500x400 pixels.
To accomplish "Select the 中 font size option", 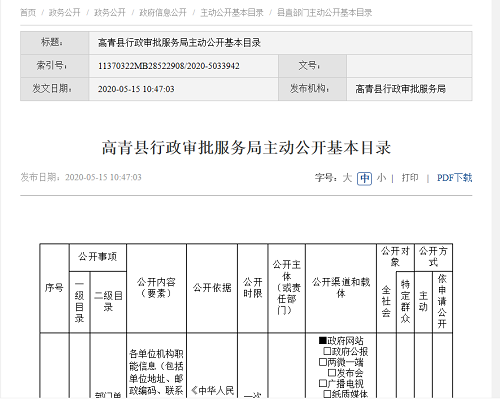I will (364, 178).
